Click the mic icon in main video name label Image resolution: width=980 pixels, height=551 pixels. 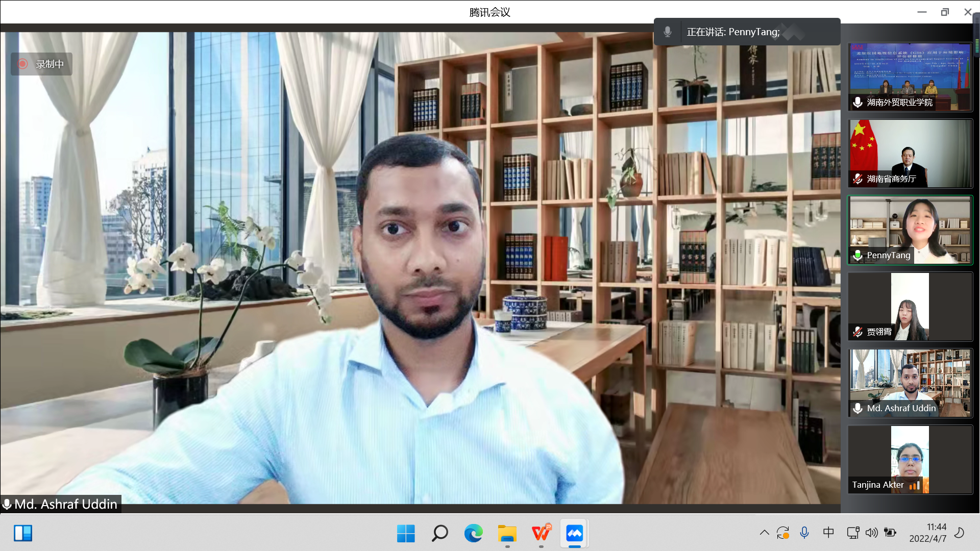[7, 504]
